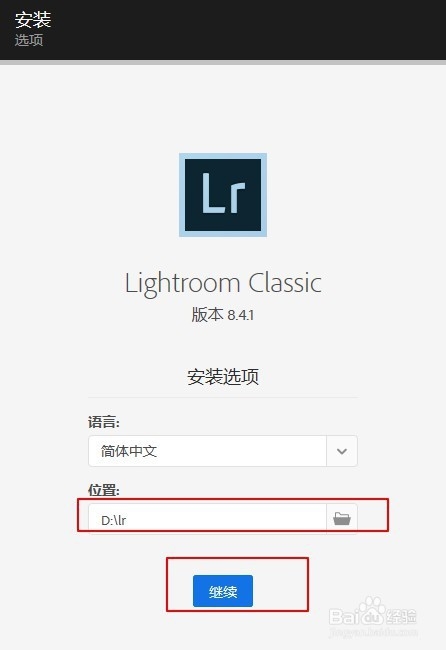Click the 安装选项 section heading
This screenshot has width=446, height=650.
point(223,376)
